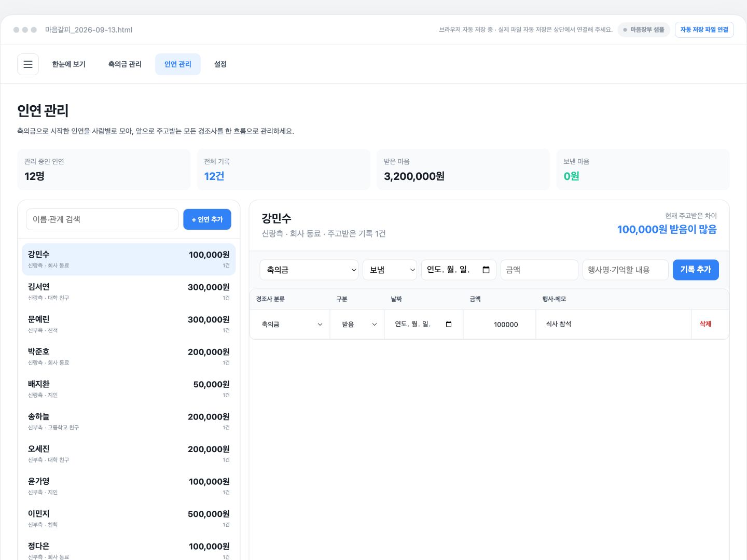Viewport: 747px width, 560px height.
Task: Open the 보냄 direction dropdown
Action: [390, 270]
